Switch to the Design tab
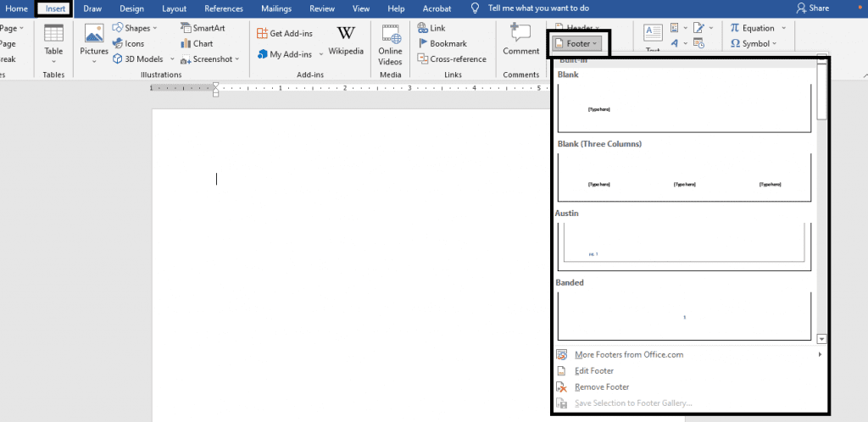The width and height of the screenshot is (868, 422). (131, 8)
